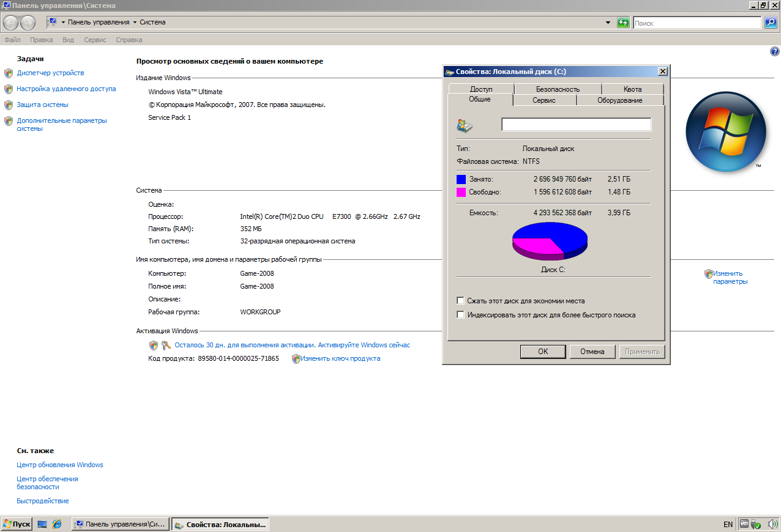Screen dimensions: 781x532
Task: Open the address bar history dropdown arrow
Action: click(608, 23)
